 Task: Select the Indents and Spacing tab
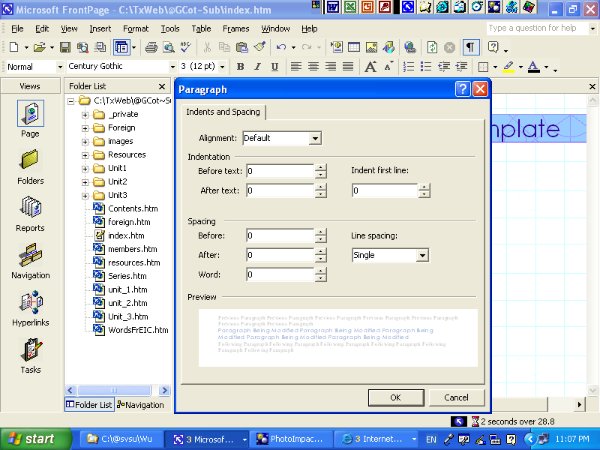[221, 112]
